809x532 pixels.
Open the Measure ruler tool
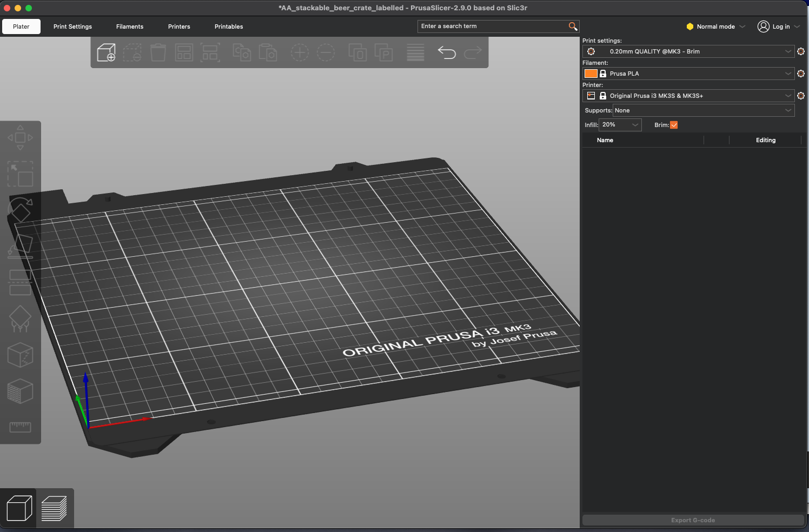[x=20, y=427]
